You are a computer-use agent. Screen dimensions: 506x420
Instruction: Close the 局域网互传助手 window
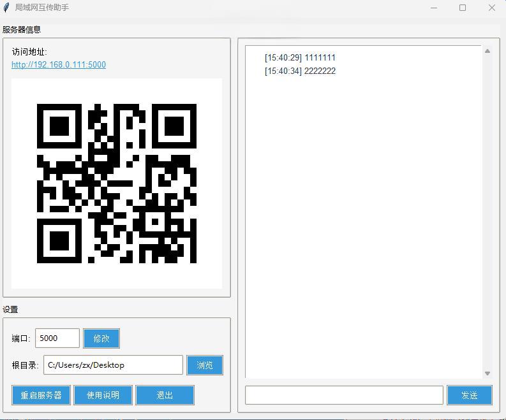coord(492,8)
